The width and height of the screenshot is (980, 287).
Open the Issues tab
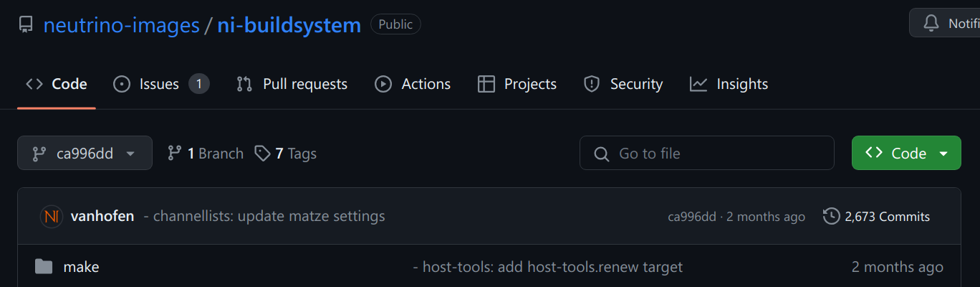[x=160, y=84]
